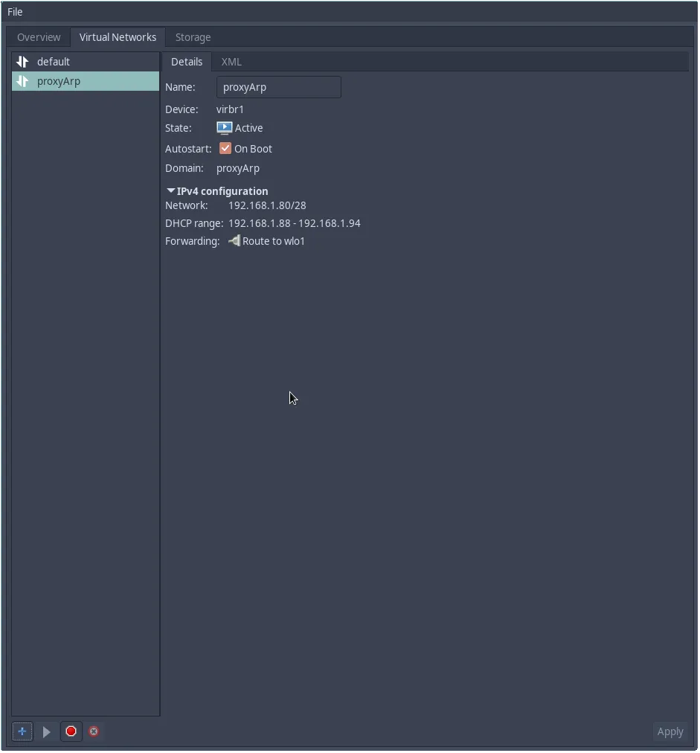Switch to the XML sub-tab

231,62
